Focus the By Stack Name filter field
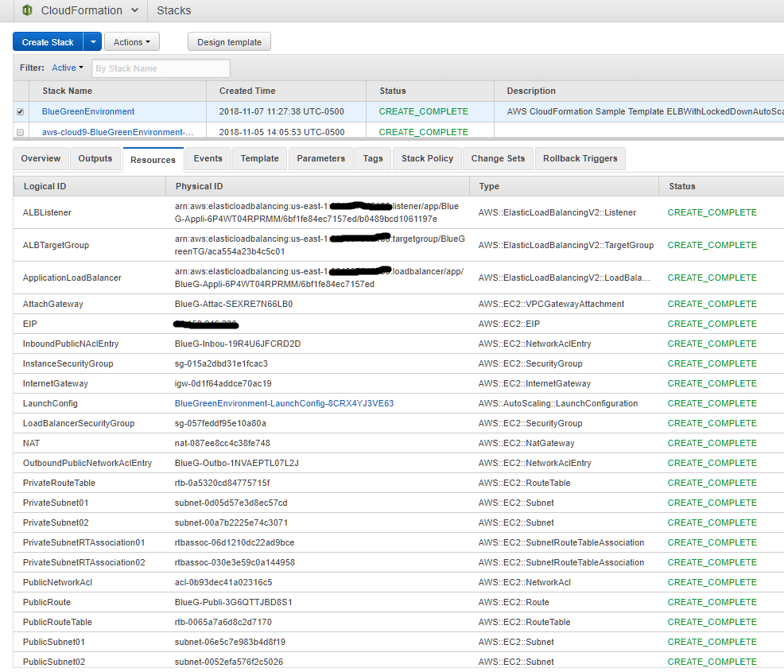The image size is (784, 672). pos(161,68)
